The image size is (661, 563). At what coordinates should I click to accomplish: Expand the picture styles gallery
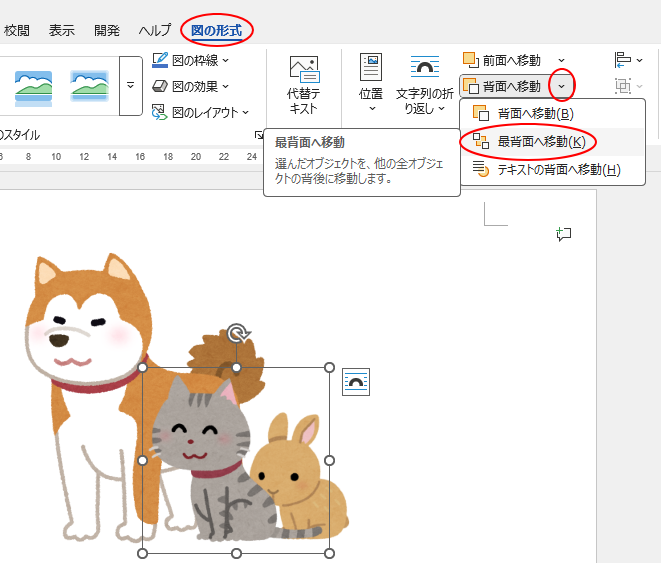point(131,86)
